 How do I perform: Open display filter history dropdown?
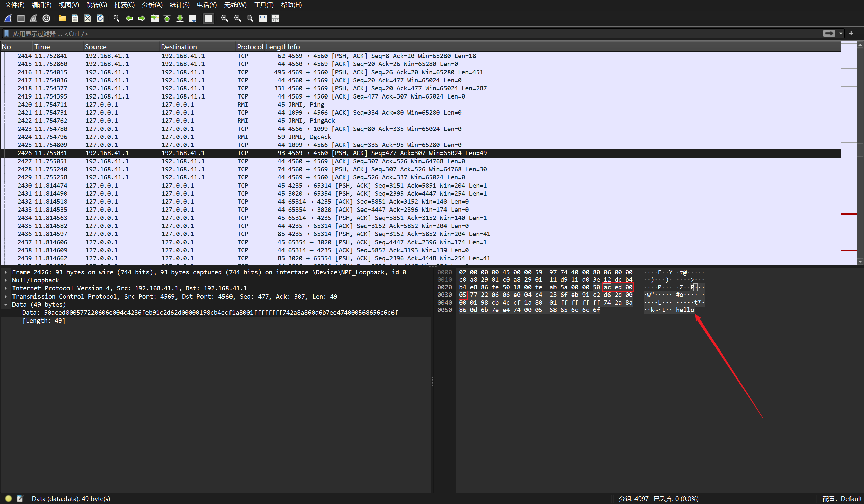click(841, 33)
